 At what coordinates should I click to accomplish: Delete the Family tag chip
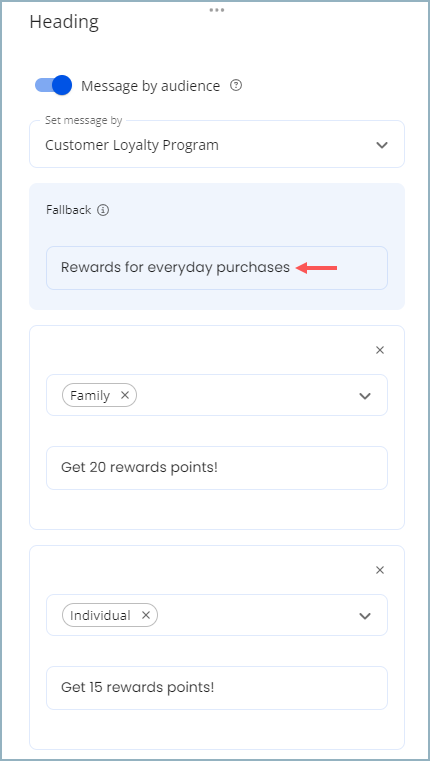(125, 396)
